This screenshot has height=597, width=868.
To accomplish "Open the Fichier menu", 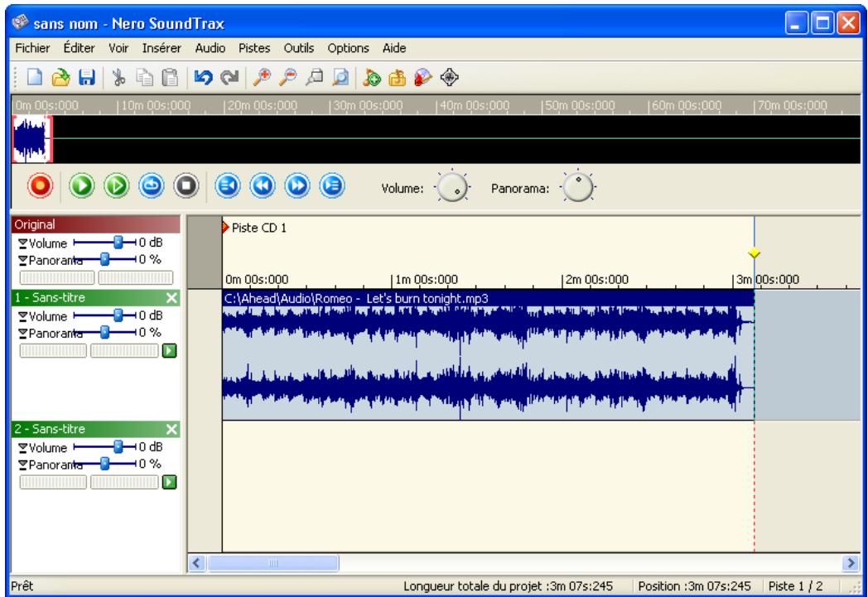I will (32, 48).
